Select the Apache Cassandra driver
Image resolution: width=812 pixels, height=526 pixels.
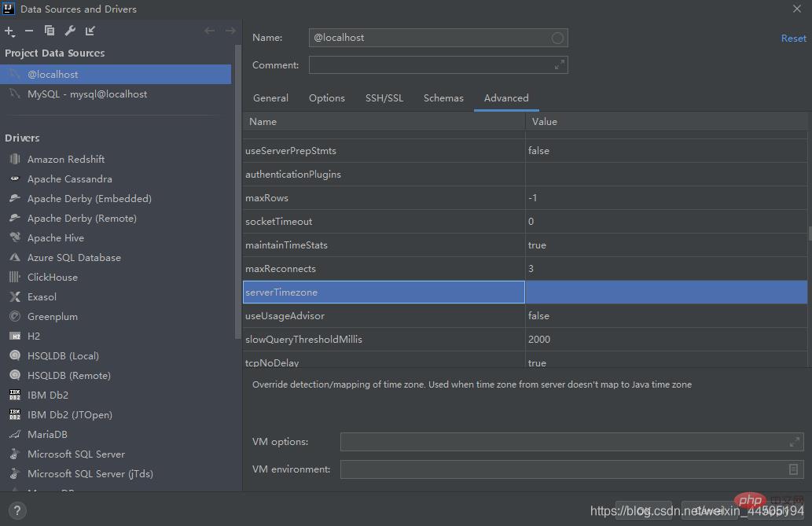tap(69, 179)
